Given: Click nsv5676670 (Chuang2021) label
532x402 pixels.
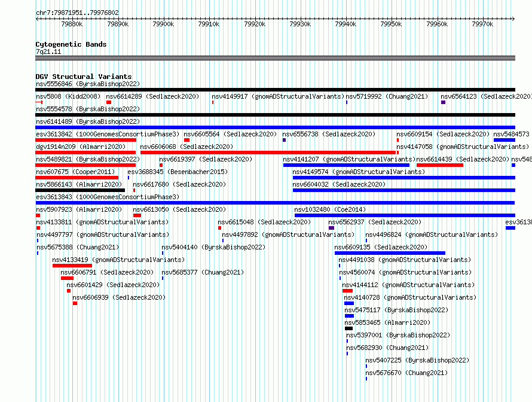Looking at the screenshot, I should pyautogui.click(x=407, y=373).
